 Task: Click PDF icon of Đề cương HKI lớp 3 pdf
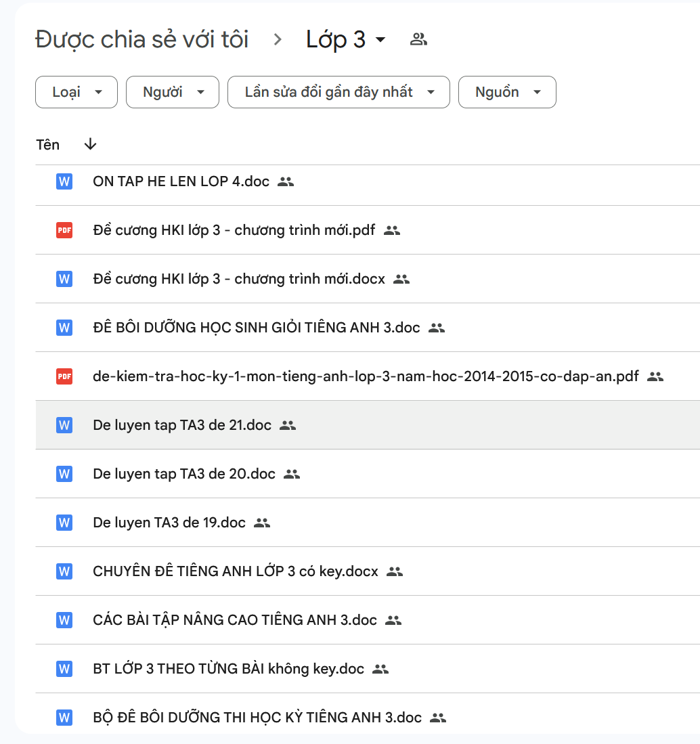coord(64,230)
